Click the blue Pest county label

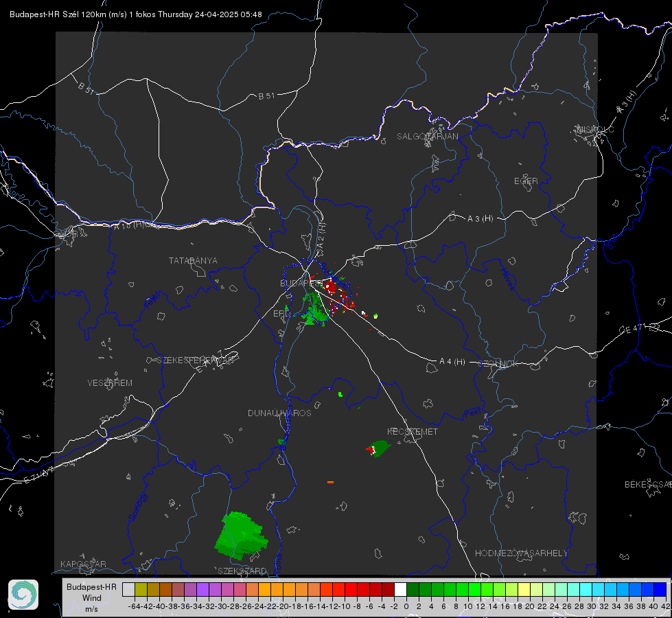click(x=472, y=413)
